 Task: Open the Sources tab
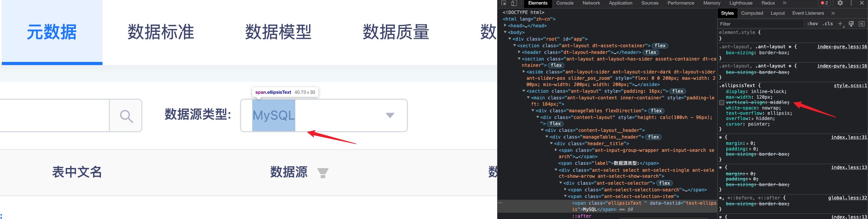(x=650, y=3)
